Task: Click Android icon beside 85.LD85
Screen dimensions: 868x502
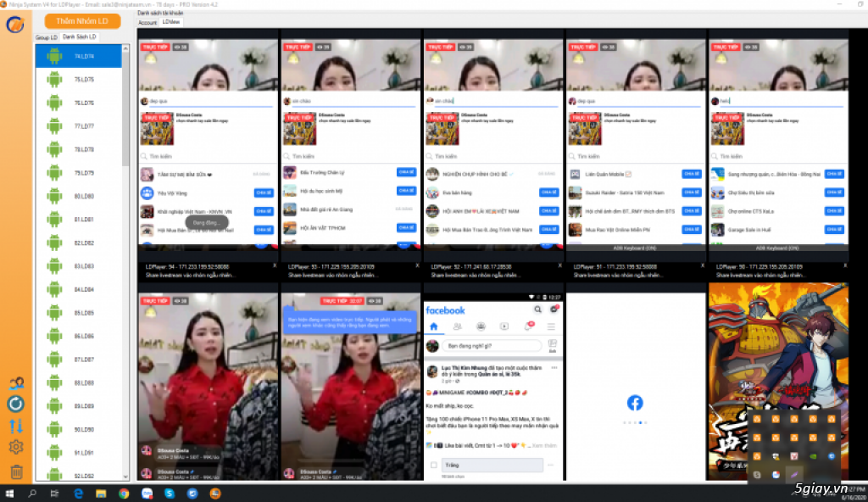Action: [54, 313]
